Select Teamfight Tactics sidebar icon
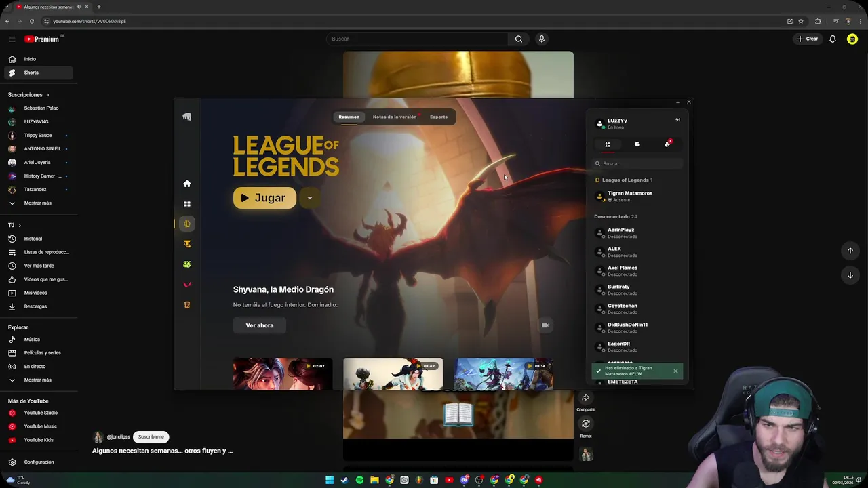The height and width of the screenshot is (488, 868). click(x=187, y=244)
